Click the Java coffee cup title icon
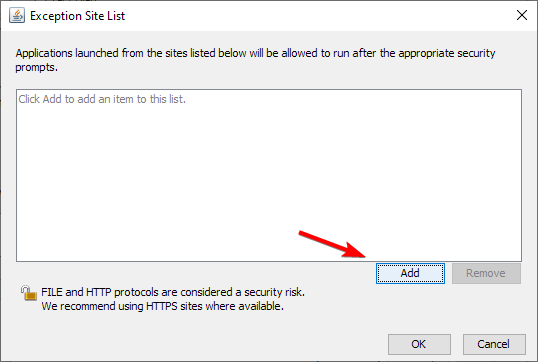The width and height of the screenshot is (538, 362). click(x=17, y=16)
